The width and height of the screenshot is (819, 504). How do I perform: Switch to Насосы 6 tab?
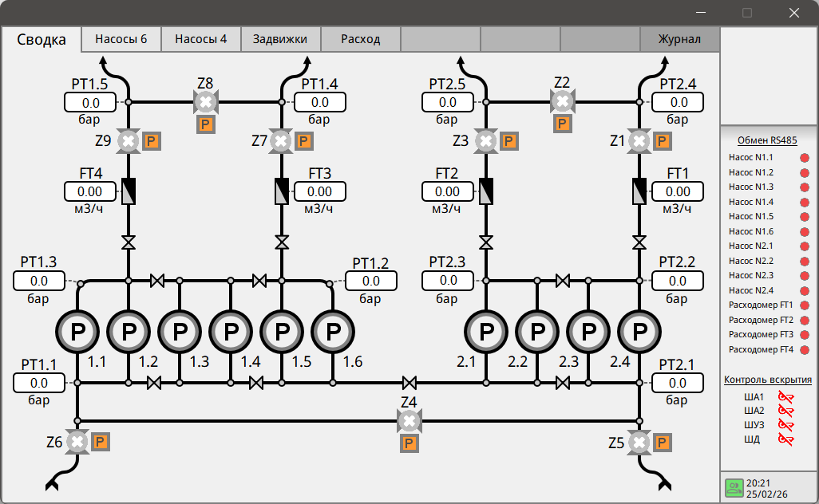point(121,39)
